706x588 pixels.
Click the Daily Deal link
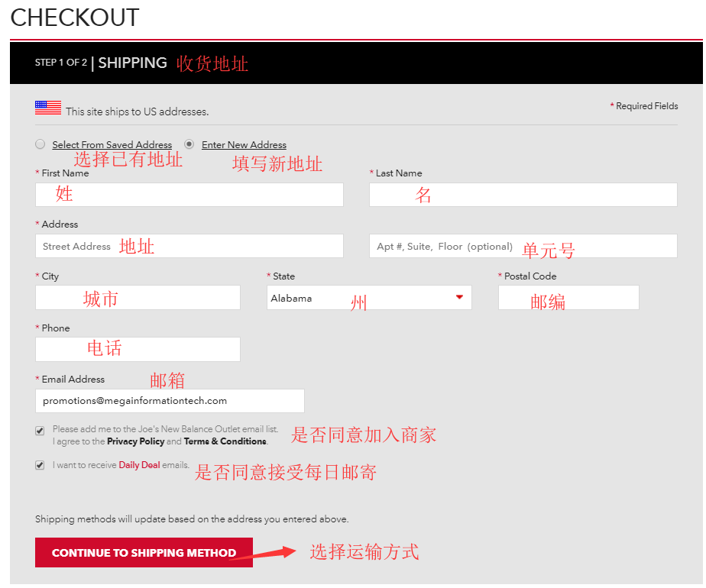[x=139, y=465]
